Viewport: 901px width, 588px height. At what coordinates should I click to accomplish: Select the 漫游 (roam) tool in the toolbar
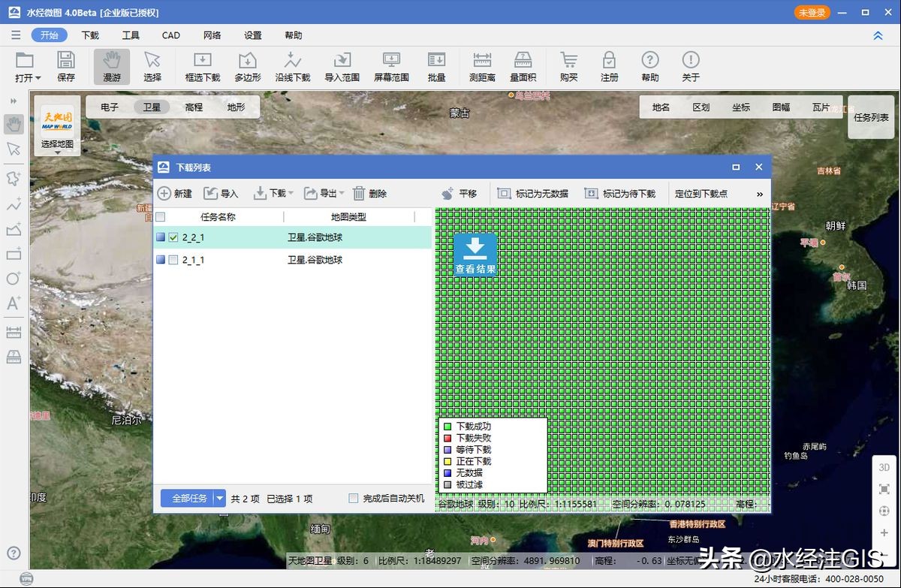click(x=110, y=66)
